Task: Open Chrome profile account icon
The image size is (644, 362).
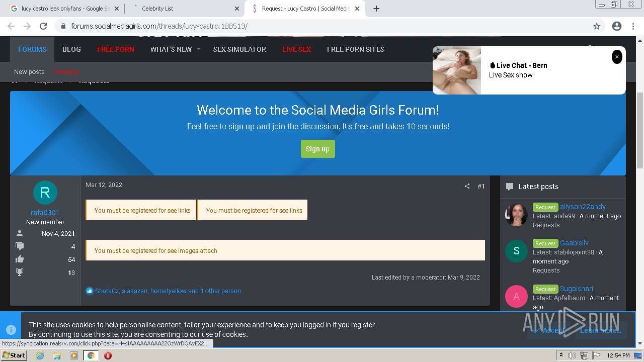Action: 617,26
